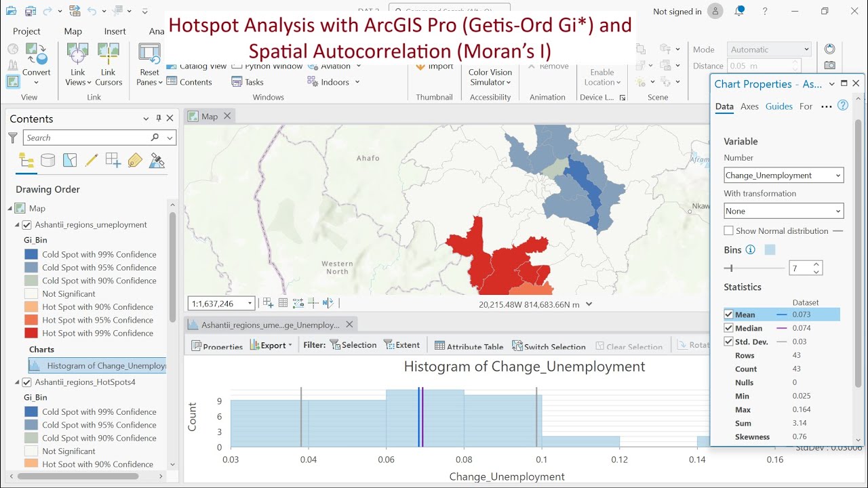The image size is (868, 488).
Task: Click the Bins color swatch
Action: point(770,250)
